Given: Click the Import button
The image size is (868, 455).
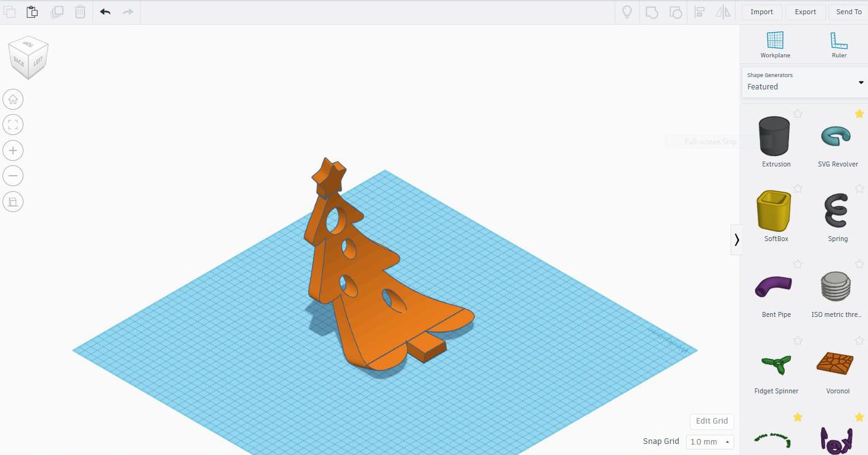Looking at the screenshot, I should click(762, 12).
